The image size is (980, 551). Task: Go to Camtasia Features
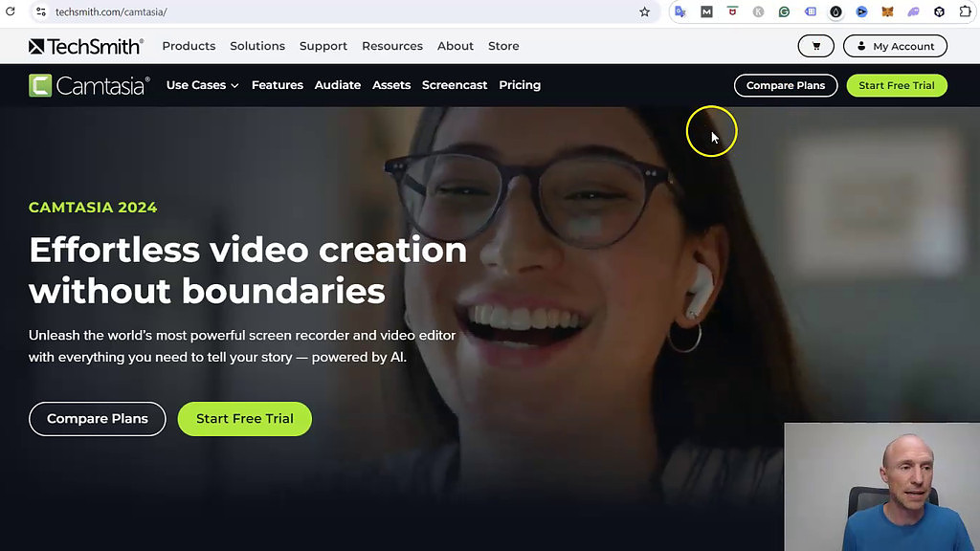pyautogui.click(x=278, y=85)
